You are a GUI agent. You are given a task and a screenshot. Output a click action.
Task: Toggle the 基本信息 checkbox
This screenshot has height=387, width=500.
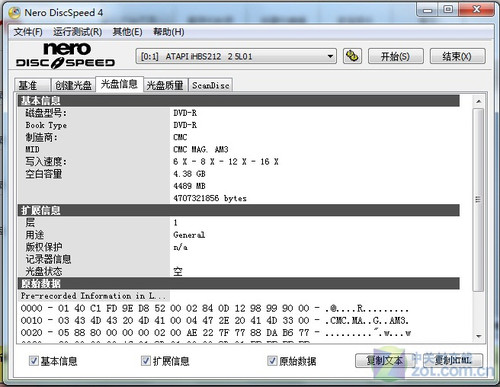pyautogui.click(x=33, y=361)
